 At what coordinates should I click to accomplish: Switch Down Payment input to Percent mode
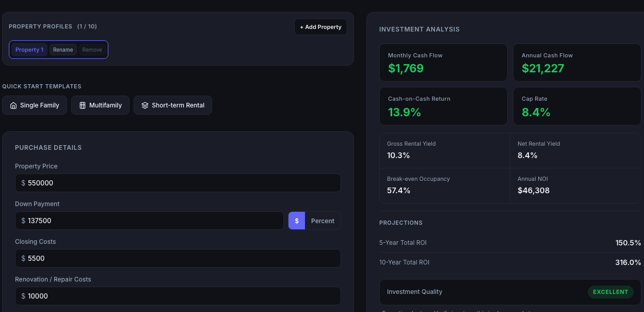[323, 221]
